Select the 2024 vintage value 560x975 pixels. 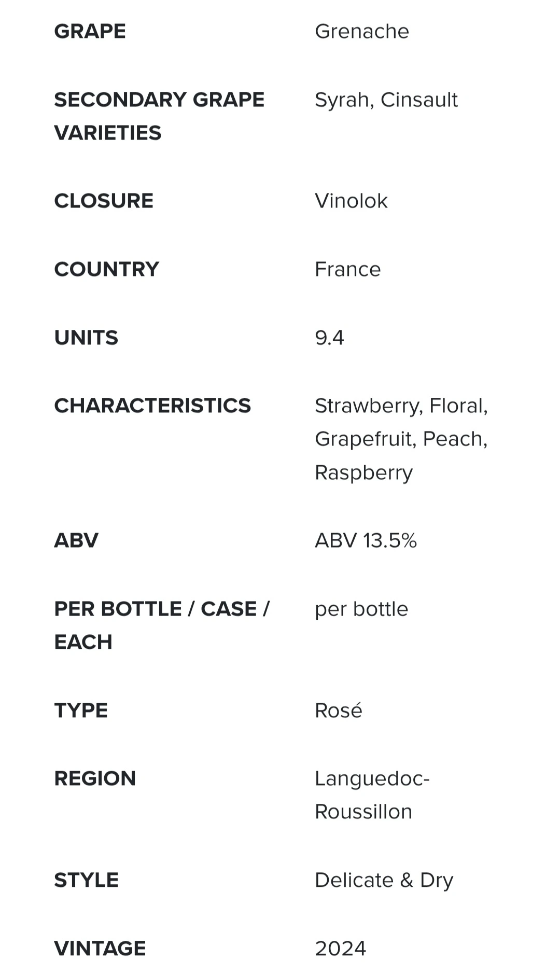(340, 949)
